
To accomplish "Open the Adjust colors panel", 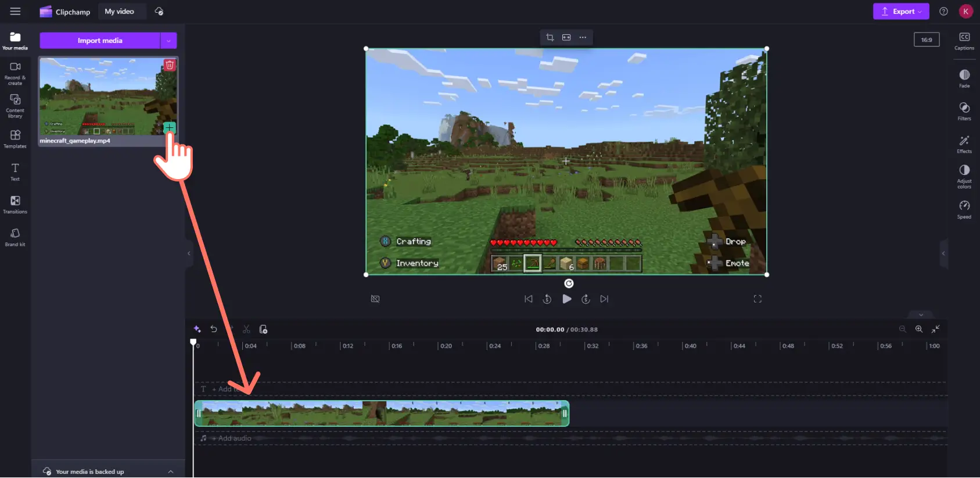I will [x=964, y=176].
